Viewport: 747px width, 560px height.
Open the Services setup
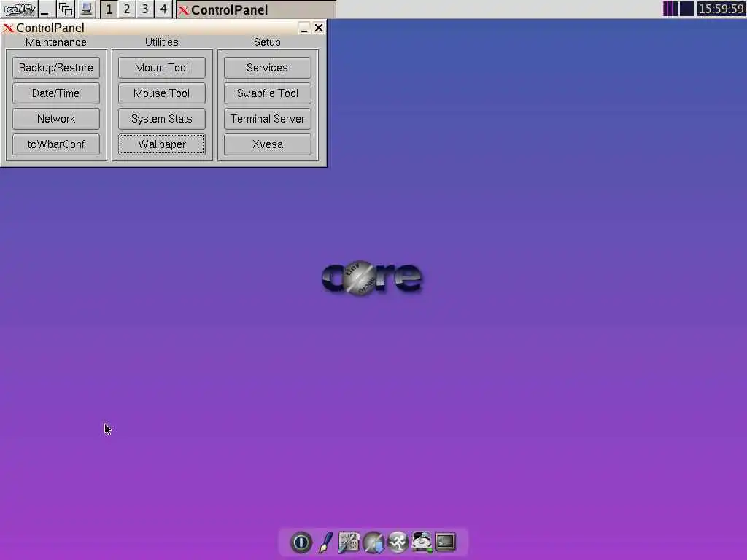coord(267,68)
